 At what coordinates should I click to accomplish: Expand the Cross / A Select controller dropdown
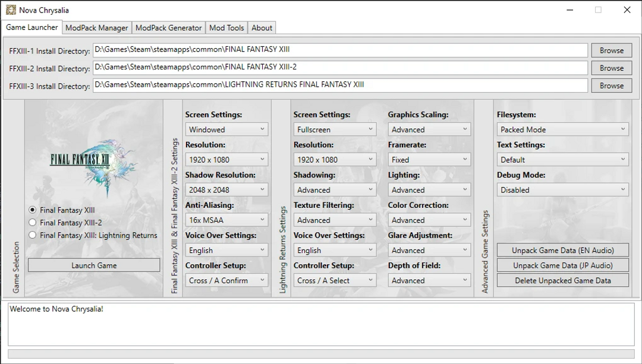coord(335,280)
